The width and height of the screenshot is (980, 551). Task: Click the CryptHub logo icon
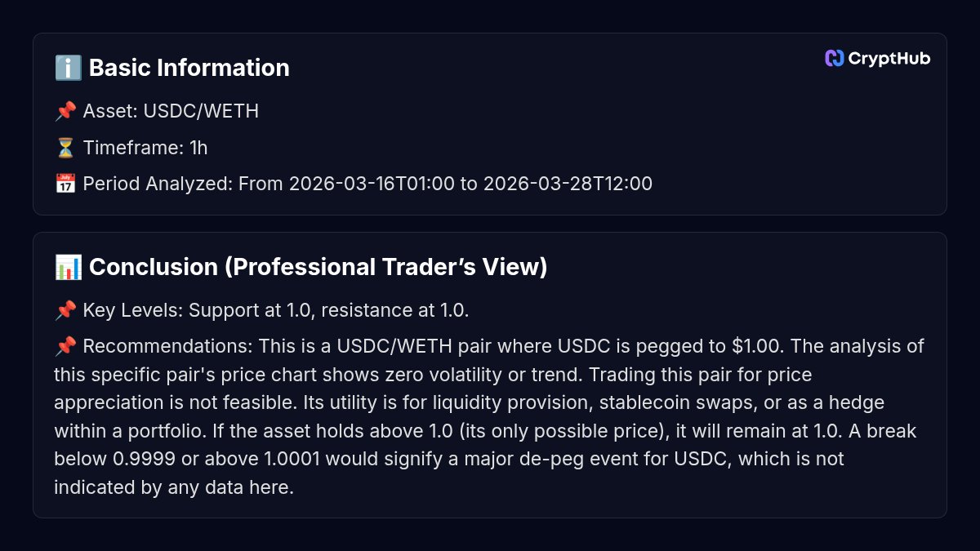[x=834, y=58]
